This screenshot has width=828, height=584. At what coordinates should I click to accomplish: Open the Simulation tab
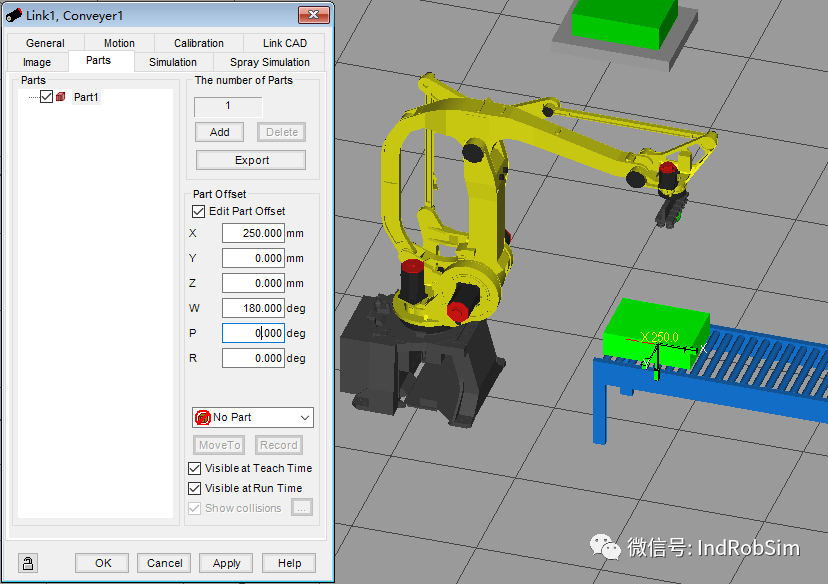click(x=173, y=62)
